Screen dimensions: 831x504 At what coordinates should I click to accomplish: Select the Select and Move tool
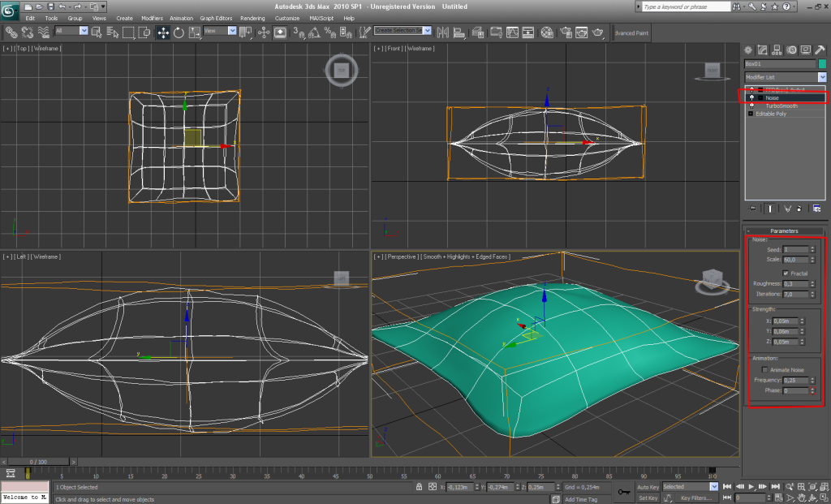click(162, 32)
